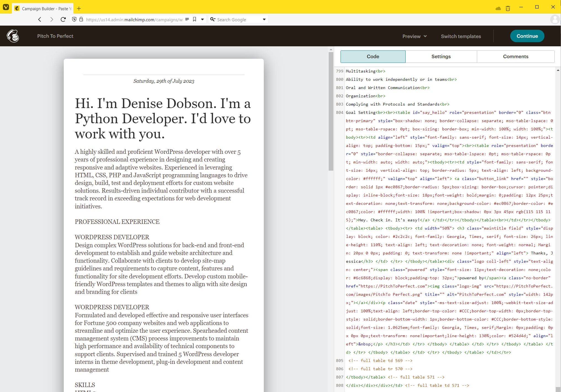Go back to the previous page

pyautogui.click(x=40, y=20)
